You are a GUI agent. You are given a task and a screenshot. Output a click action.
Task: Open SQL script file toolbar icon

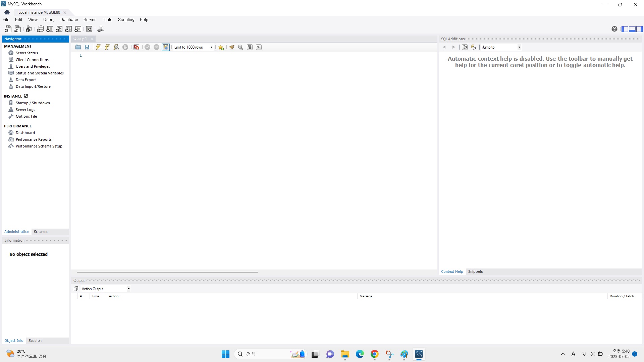click(17, 29)
